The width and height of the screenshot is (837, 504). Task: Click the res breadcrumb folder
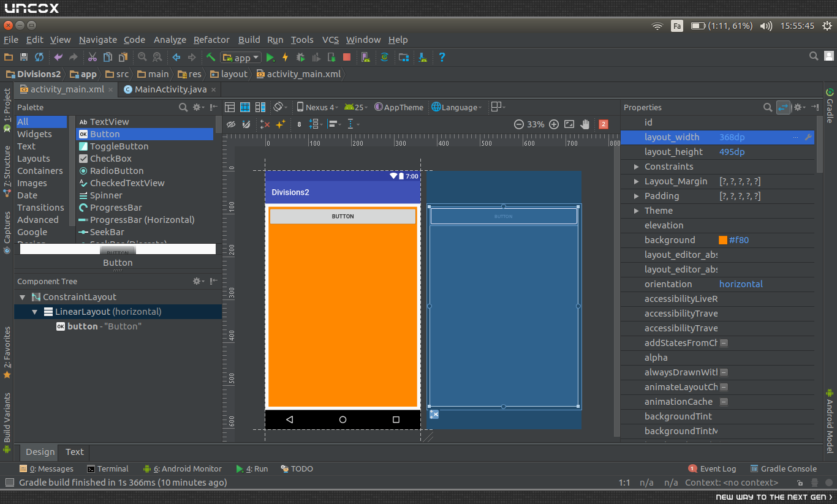pos(190,74)
